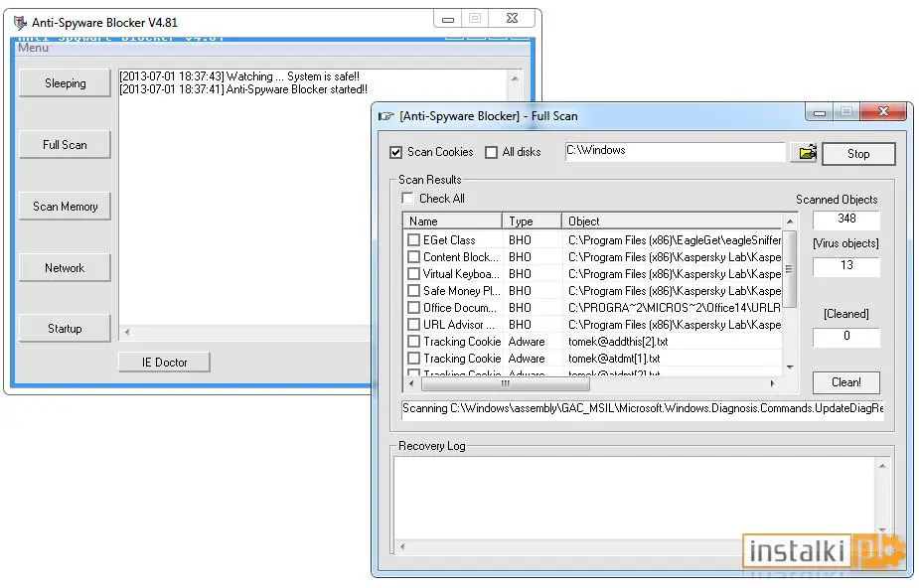The width and height of the screenshot is (919, 588).
Task: Click the scan path field showing C:\Windows
Action: tap(675, 152)
